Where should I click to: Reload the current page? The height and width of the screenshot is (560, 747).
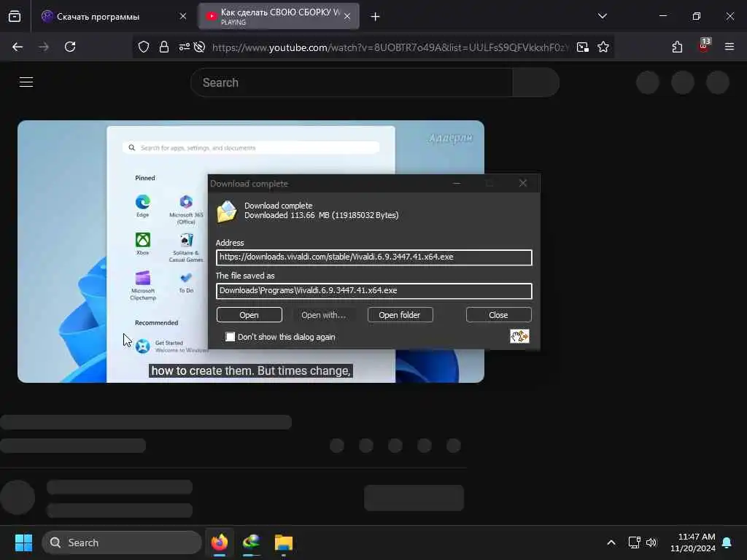pyautogui.click(x=70, y=47)
